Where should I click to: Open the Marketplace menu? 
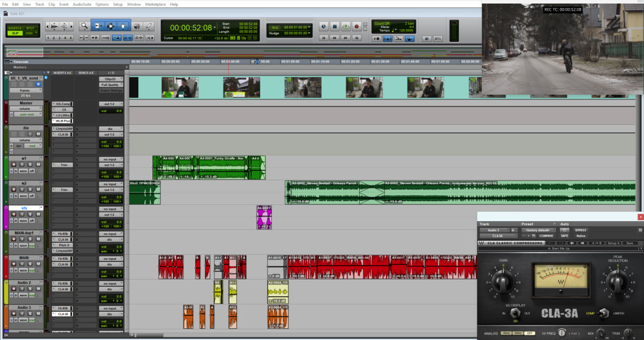155,4
